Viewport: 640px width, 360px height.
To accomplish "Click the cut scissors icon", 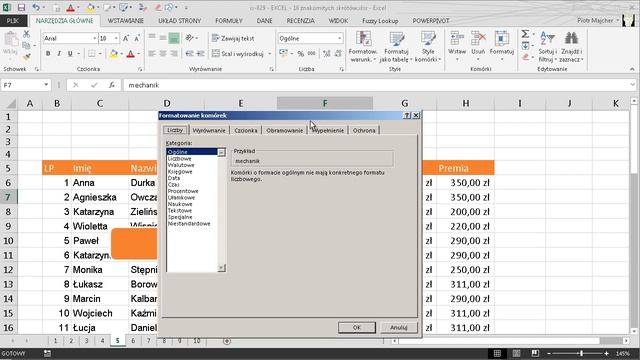I will (x=27, y=34).
